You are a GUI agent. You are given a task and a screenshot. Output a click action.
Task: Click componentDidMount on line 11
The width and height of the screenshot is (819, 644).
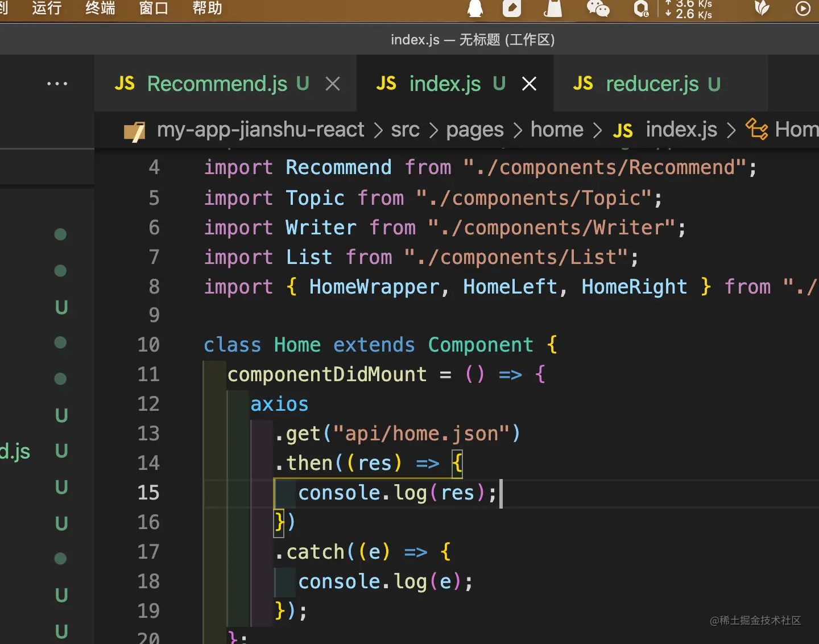(327, 374)
